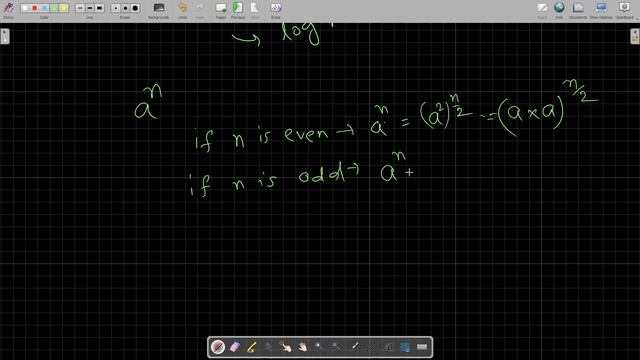Select the Scroll page hand tool
This screenshot has height=360, width=640.
(302, 347)
